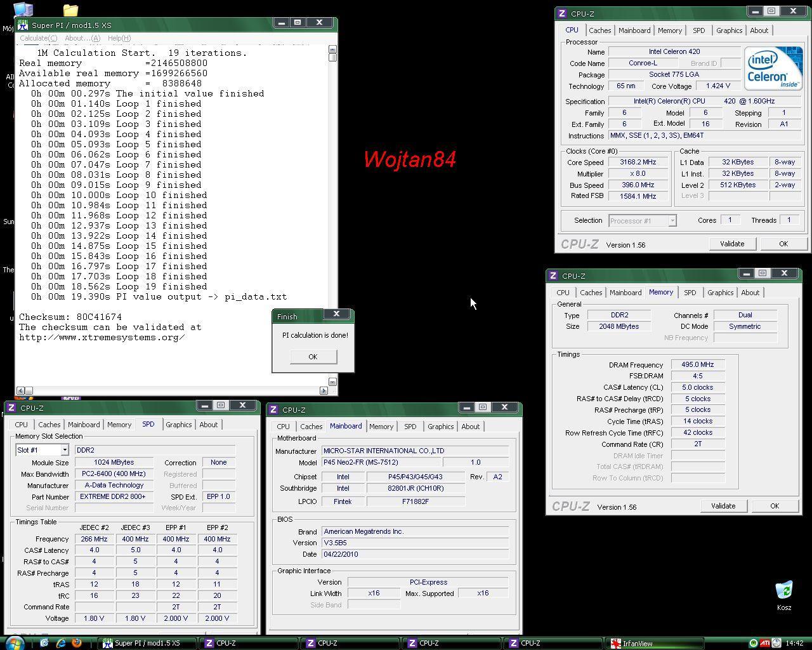
Task: Open Caches tab in Memory Slot Selection window
Action: point(49,425)
